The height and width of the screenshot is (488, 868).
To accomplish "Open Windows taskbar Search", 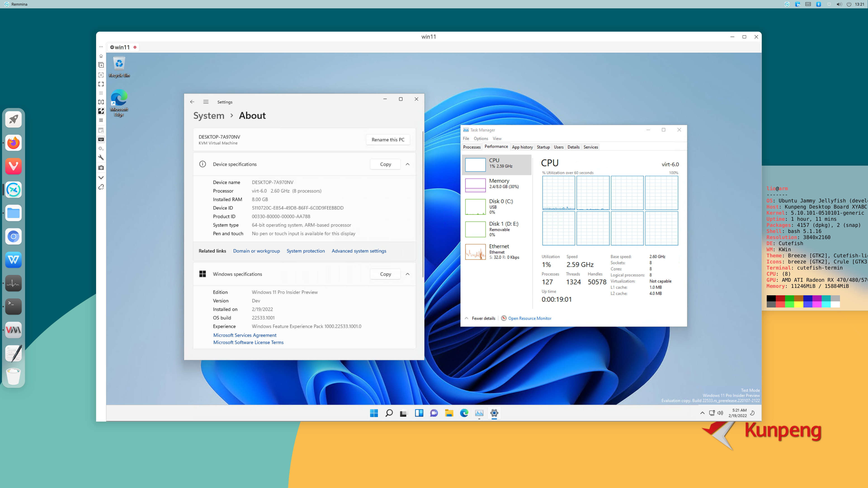I will tap(389, 413).
